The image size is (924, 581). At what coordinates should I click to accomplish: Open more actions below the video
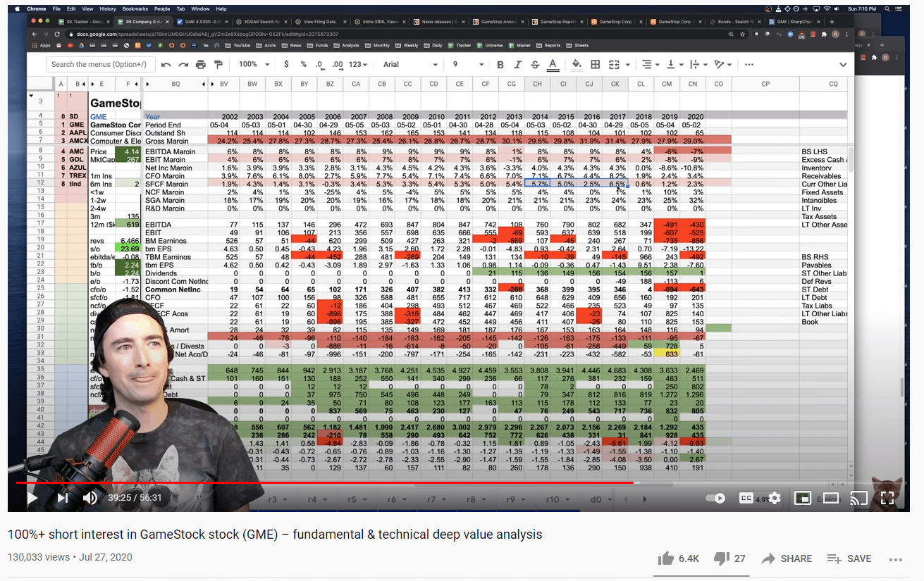pyautogui.click(x=896, y=559)
